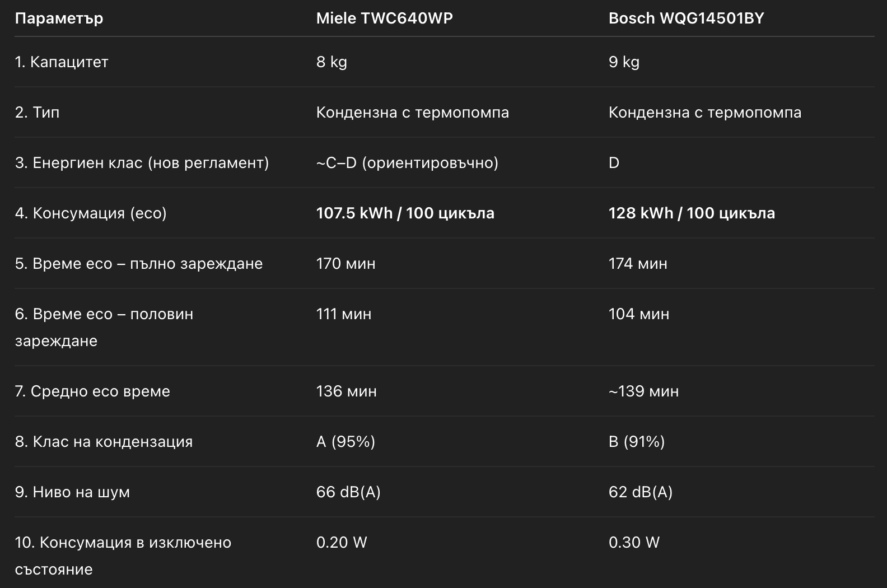The image size is (887, 588).
Task: Click the 174 мин full-load time
Action: [638, 264]
